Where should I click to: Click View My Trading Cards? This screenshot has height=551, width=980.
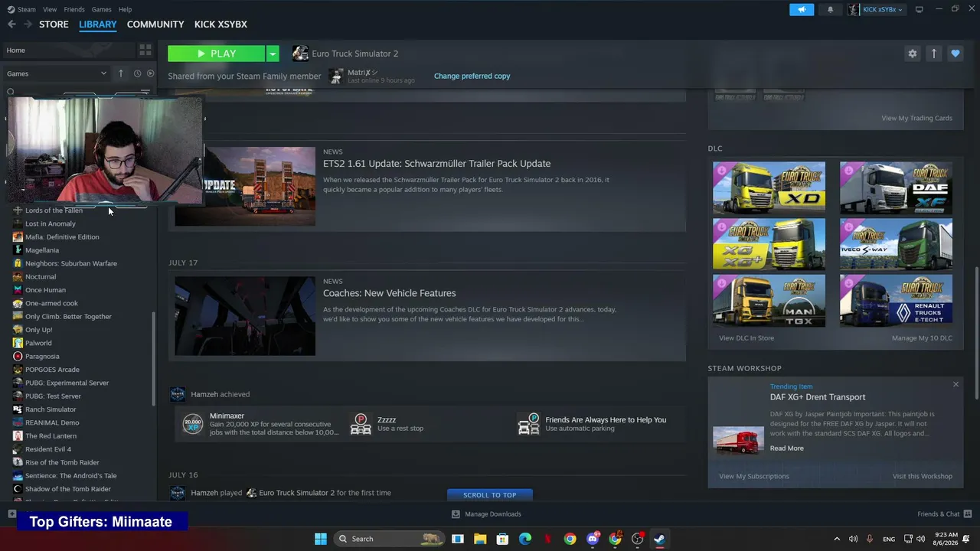click(916, 118)
